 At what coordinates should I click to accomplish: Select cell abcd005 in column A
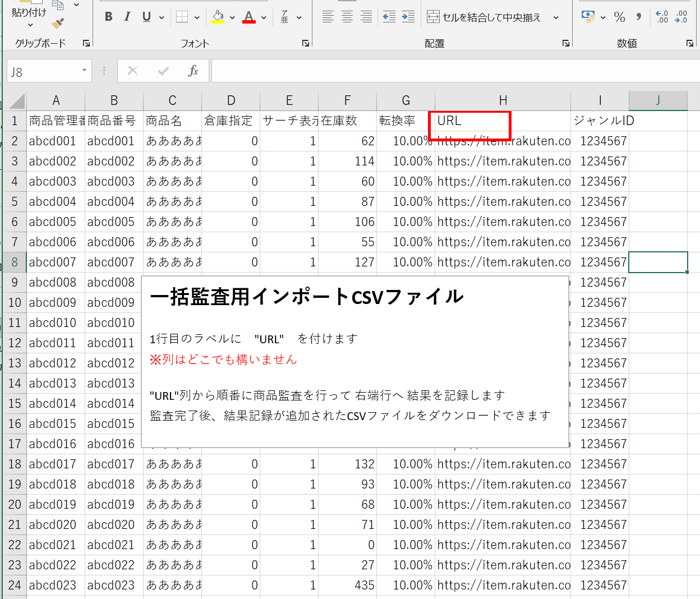click(x=56, y=222)
